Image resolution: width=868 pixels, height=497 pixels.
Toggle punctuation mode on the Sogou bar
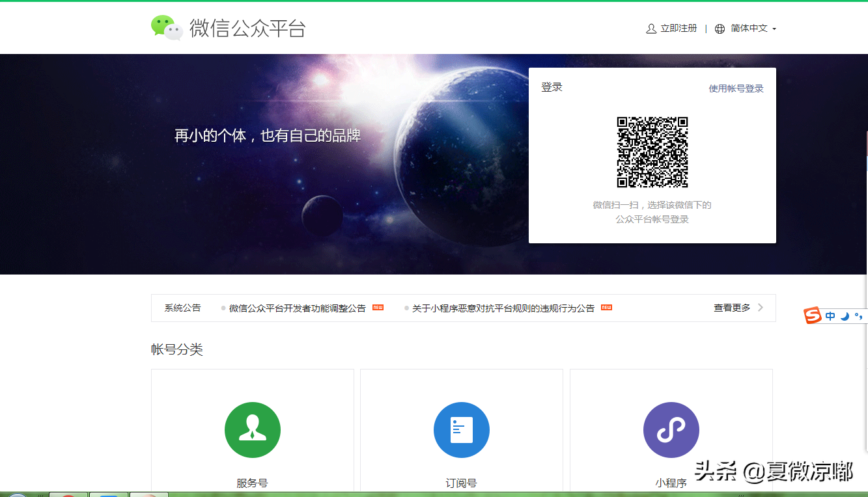(860, 316)
